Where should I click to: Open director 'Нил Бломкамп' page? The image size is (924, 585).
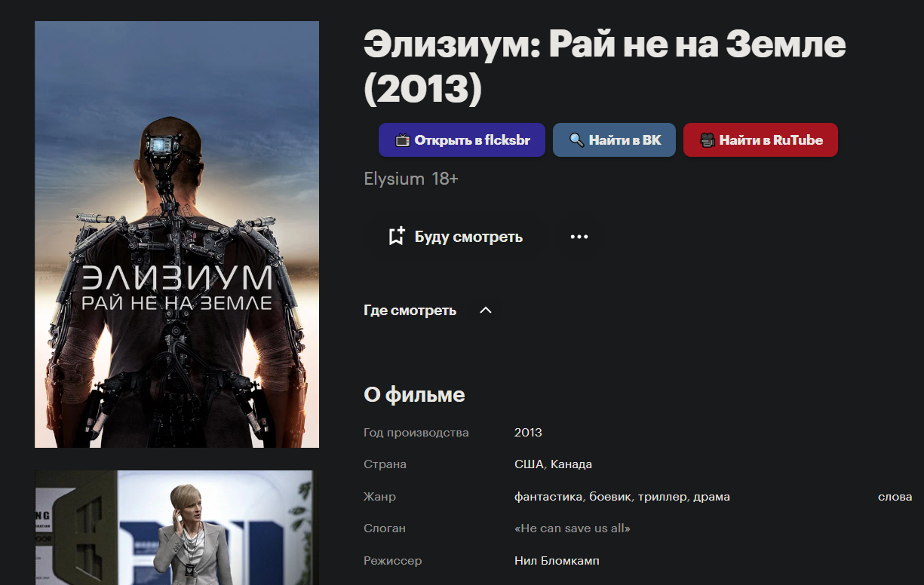pos(557,561)
